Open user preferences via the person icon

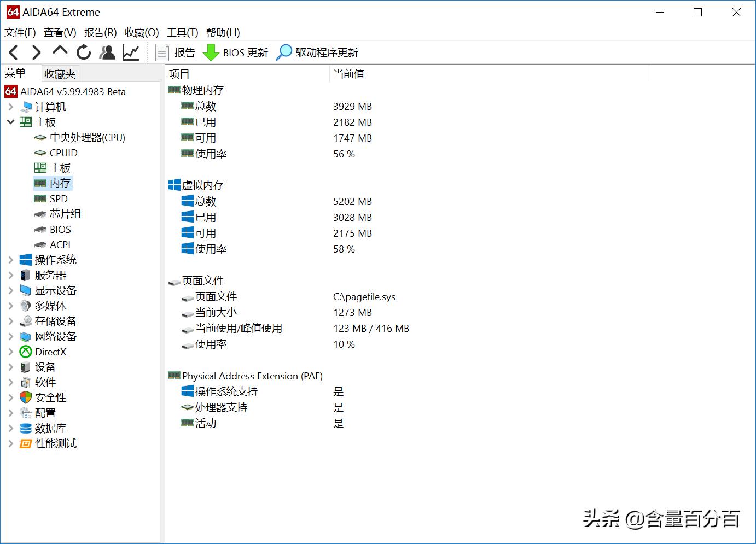[x=107, y=52]
